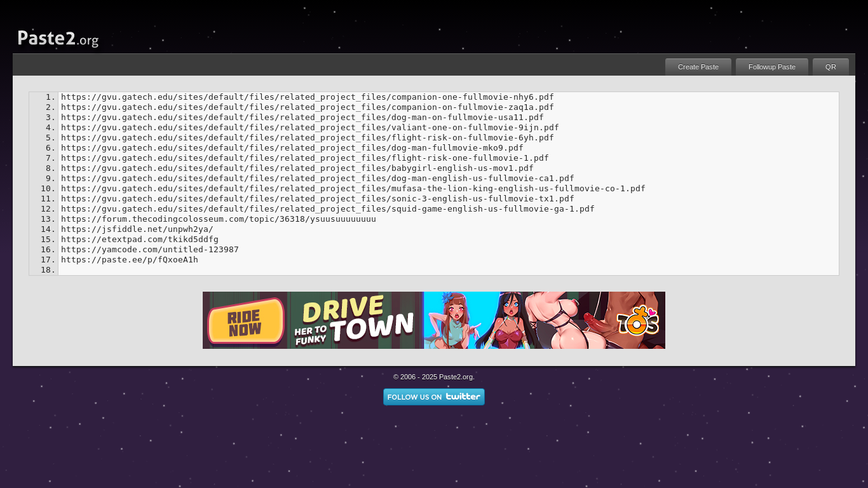Image resolution: width=868 pixels, height=488 pixels.
Task: Click the Follow us on Twitter badge
Action: (434, 396)
